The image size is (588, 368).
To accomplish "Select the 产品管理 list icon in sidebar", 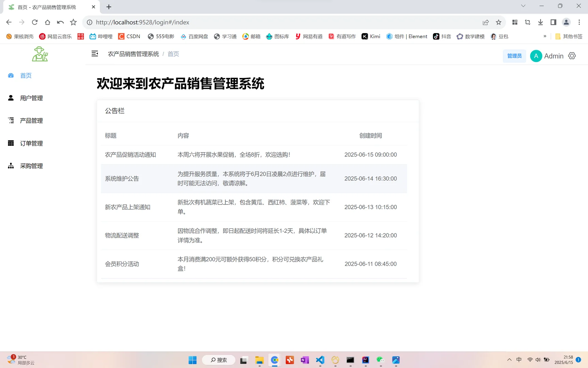I will pyautogui.click(x=11, y=120).
